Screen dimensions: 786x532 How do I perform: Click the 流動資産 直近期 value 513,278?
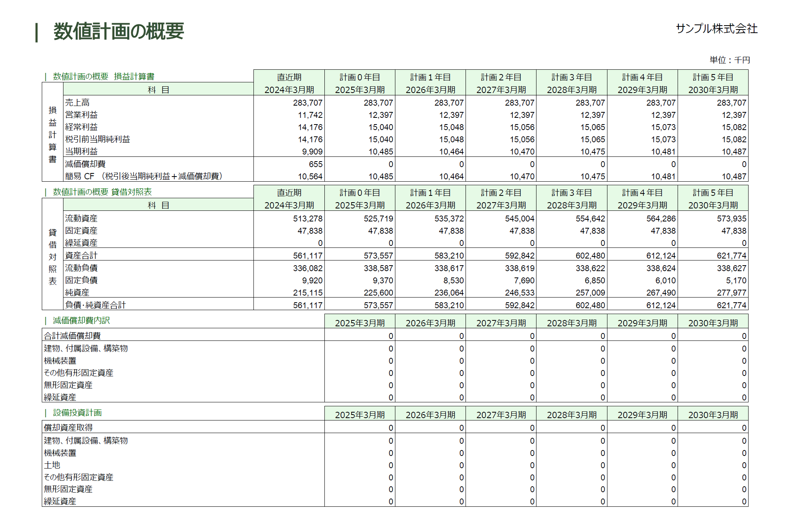(307, 219)
